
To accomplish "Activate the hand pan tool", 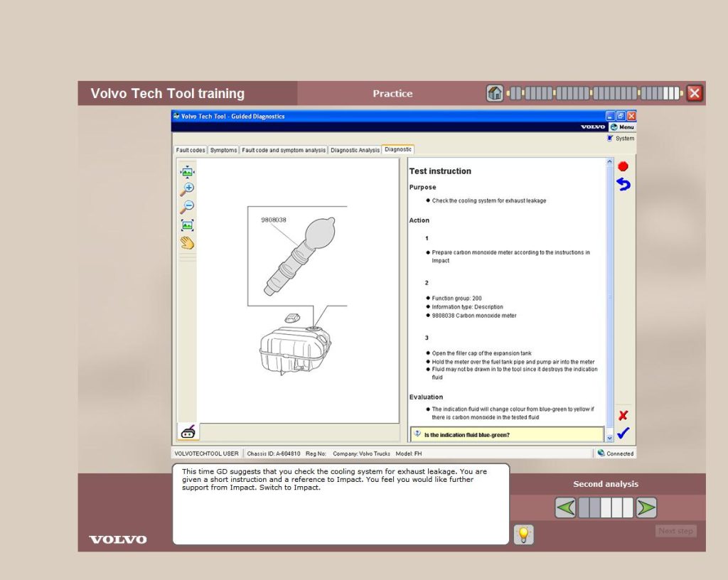I will tap(186, 242).
